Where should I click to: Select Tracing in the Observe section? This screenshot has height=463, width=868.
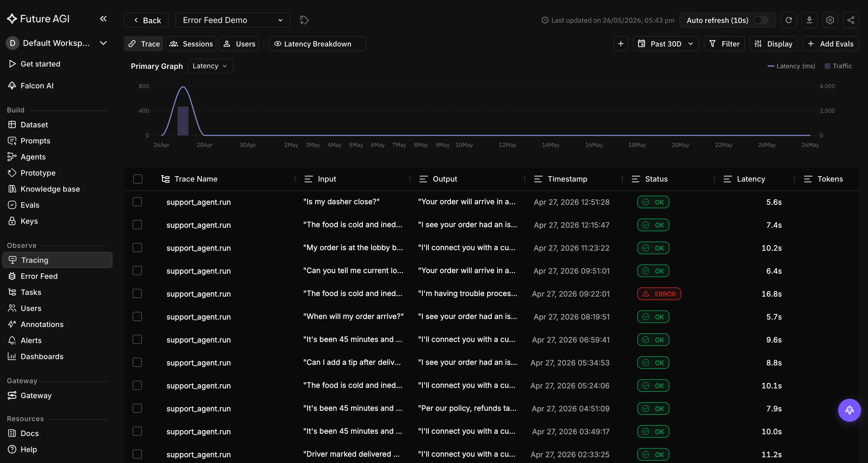[57, 260]
